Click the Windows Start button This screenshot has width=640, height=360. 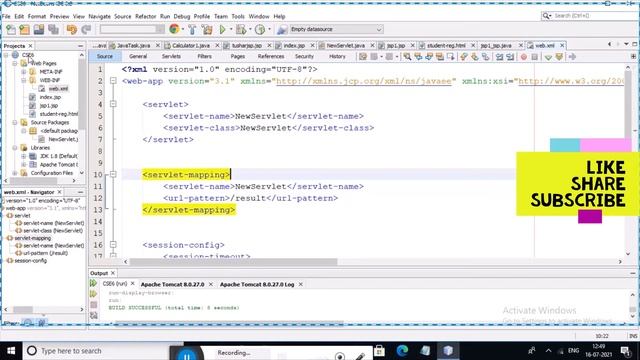(11, 351)
